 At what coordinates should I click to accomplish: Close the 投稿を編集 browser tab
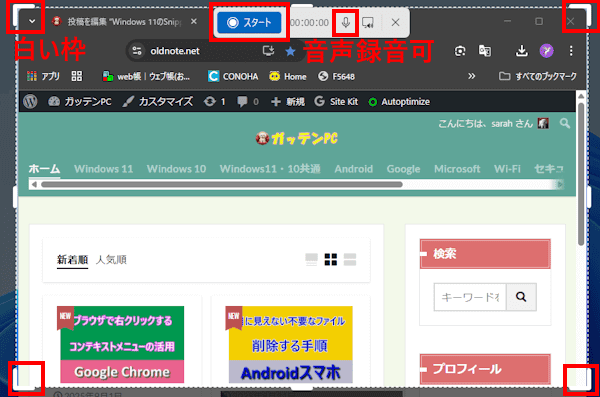194,21
